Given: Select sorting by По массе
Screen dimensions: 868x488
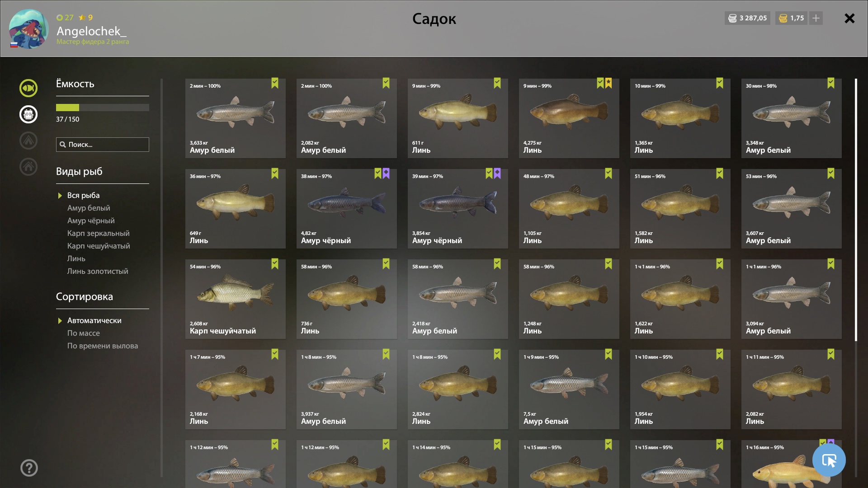Looking at the screenshot, I should point(84,333).
